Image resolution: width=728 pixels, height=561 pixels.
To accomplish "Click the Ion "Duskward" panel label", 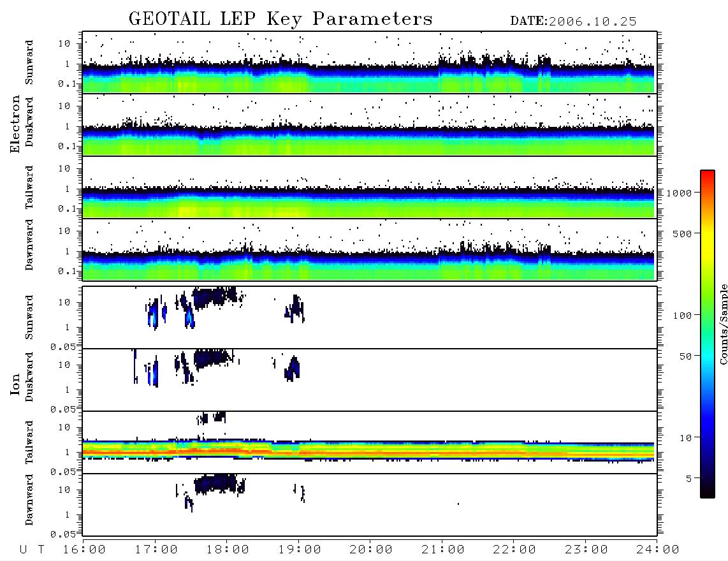I will (29, 377).
